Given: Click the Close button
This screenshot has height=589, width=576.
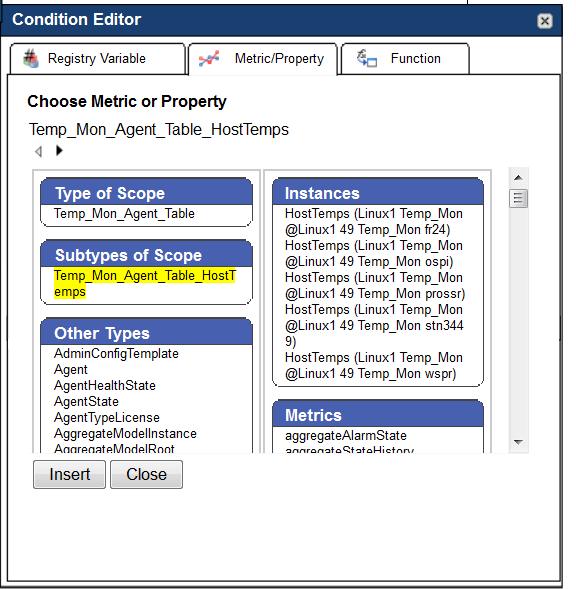Looking at the screenshot, I should pos(147,474).
